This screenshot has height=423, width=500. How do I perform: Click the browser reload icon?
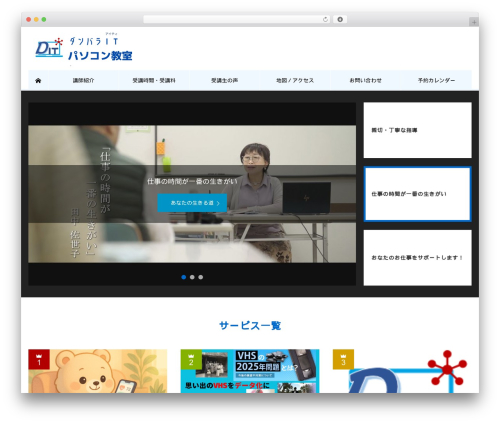pos(325,19)
